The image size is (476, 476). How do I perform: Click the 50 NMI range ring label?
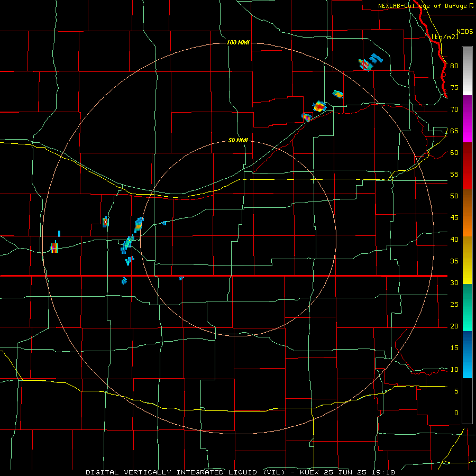coord(238,140)
